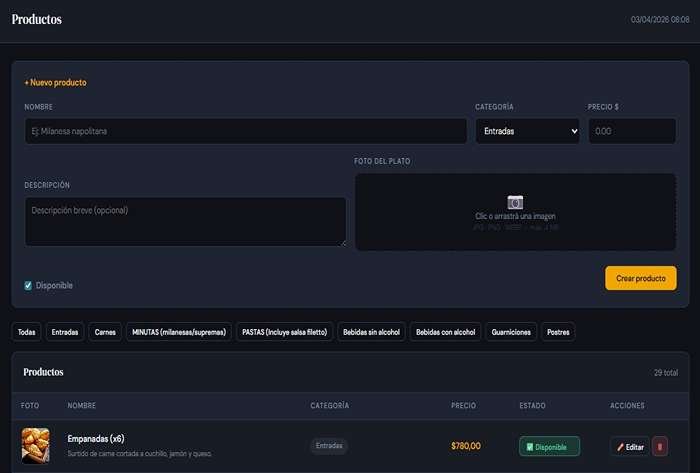Click the camera icon in photo upload area
This screenshot has height=473, width=700.
point(515,202)
